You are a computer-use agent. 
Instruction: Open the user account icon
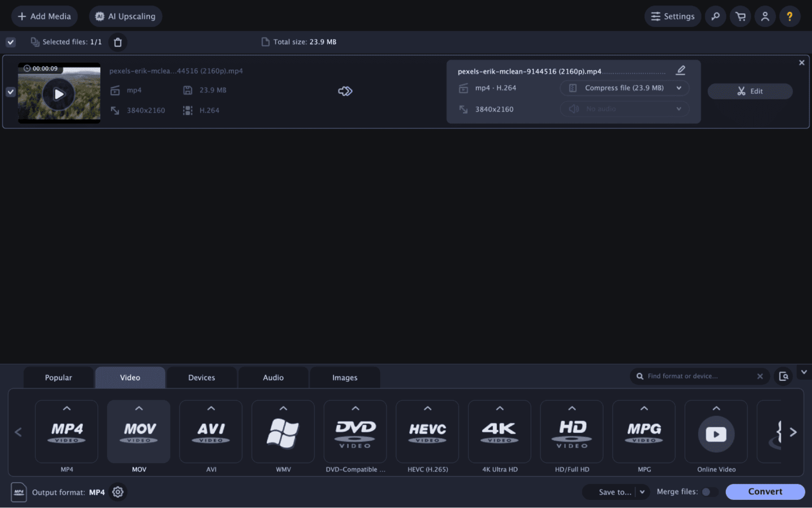click(765, 16)
